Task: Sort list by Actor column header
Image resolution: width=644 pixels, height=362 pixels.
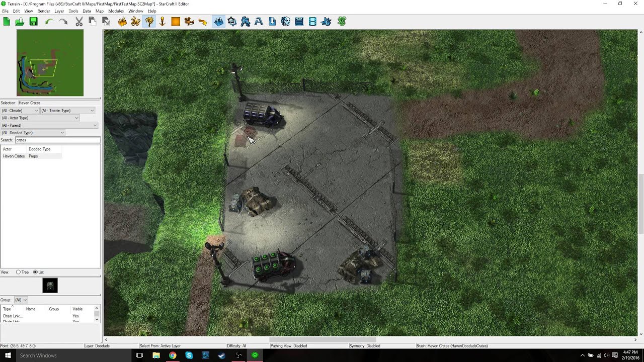Action: tap(14, 149)
